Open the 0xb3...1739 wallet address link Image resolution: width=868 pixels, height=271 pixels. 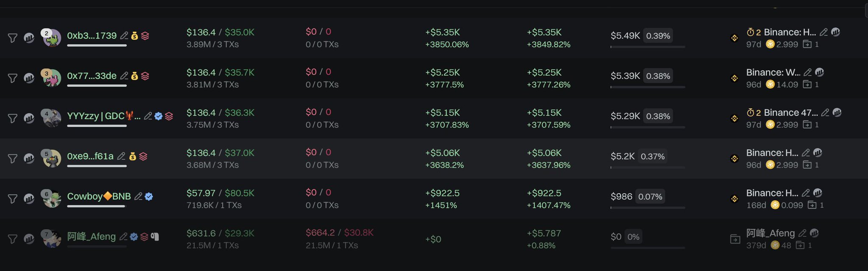[x=92, y=36]
